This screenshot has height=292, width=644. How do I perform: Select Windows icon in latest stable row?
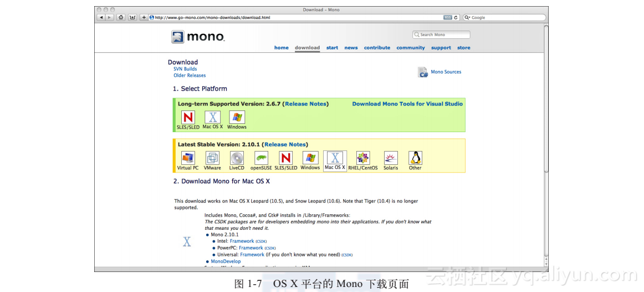tap(310, 158)
